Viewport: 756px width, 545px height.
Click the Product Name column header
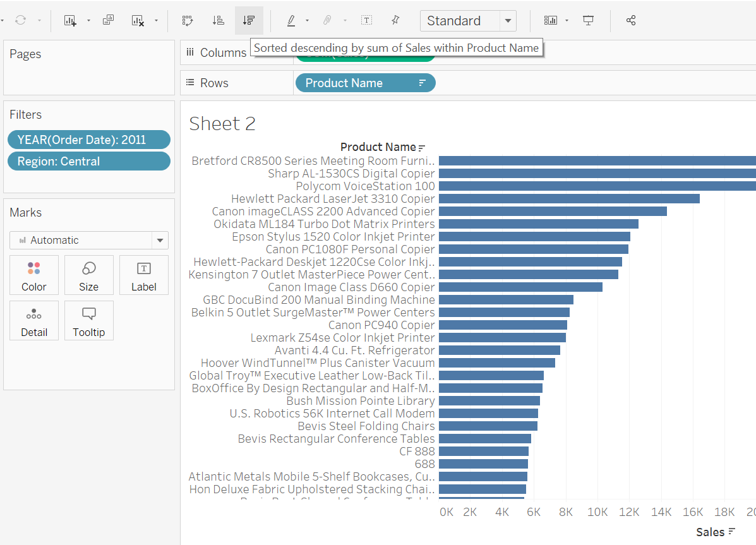coord(378,147)
